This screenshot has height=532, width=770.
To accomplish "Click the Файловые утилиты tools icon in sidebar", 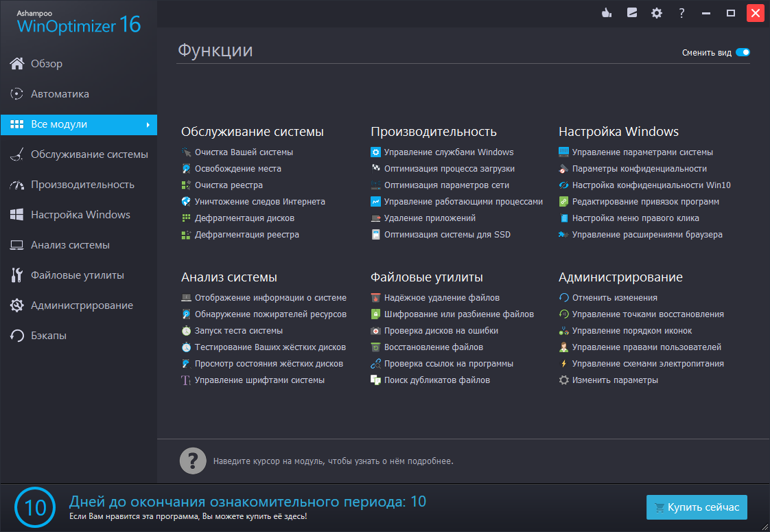I will click(x=16, y=275).
